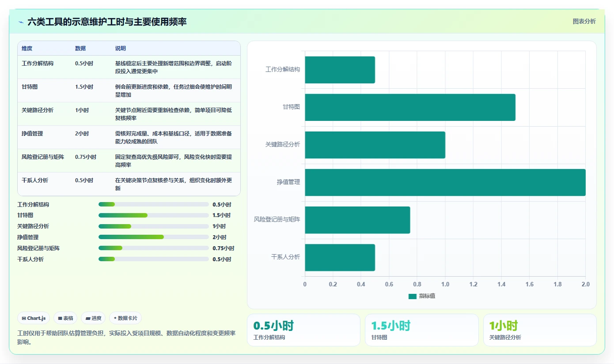
Task: Click the 1.0 x-axis tick label
Action: tap(445, 284)
